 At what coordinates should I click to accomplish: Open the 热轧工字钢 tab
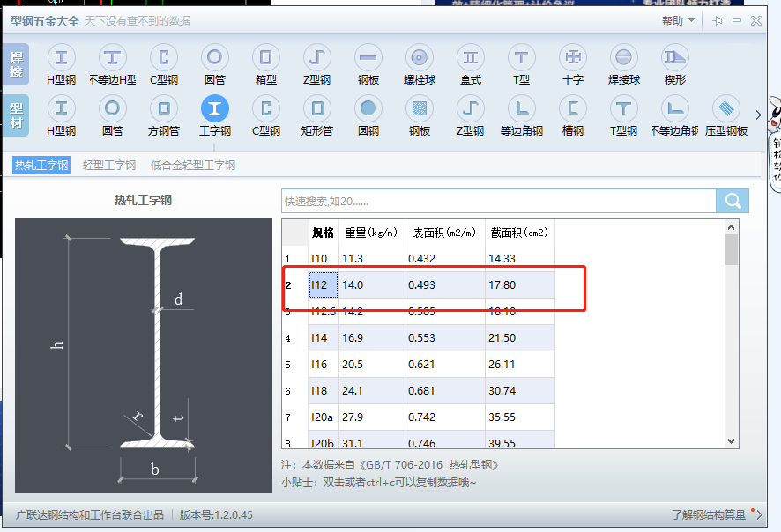[41, 166]
